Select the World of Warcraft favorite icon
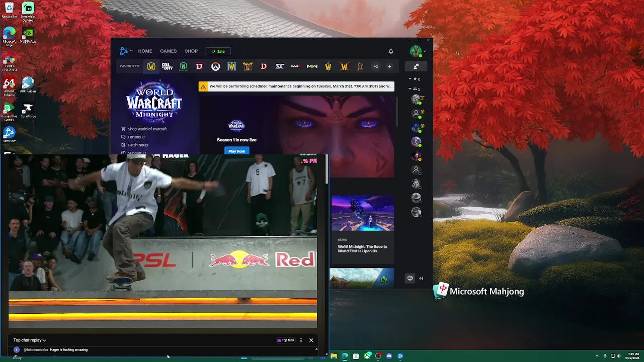This screenshot has width=644, height=362. (151, 66)
